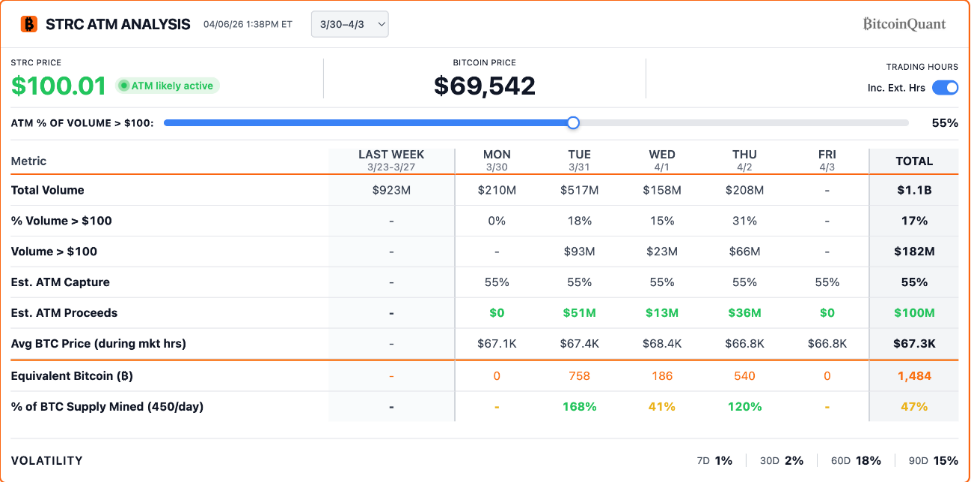Viewport: 971px width, 482px height.
Task: Open the 3/30–4/3 week dropdown
Action: click(x=350, y=24)
